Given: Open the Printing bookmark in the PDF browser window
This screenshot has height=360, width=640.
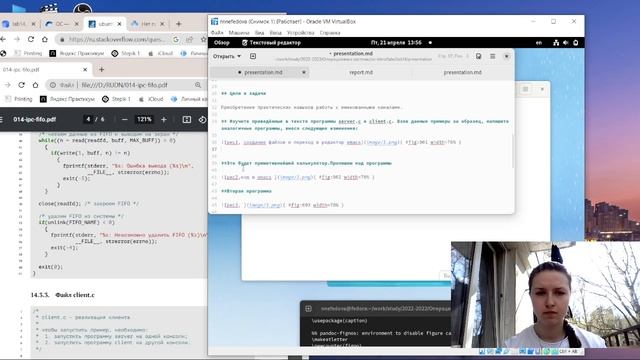Looking at the screenshot, I should pos(19,99).
